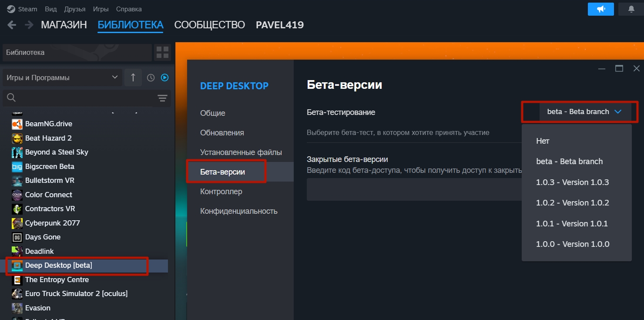Choose 1.0.2 - Version 1.0.2 option
Image resolution: width=644 pixels, height=320 pixels.
click(x=577, y=203)
